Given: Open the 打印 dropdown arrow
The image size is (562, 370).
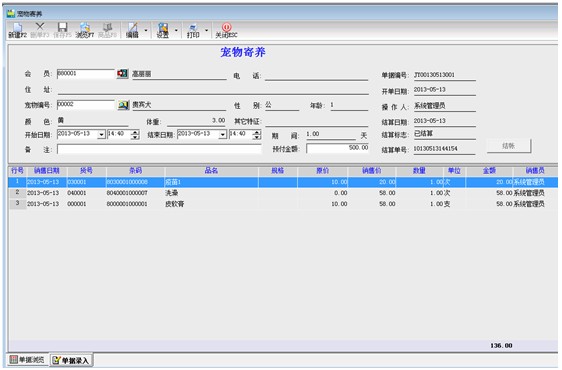Looking at the screenshot, I should pos(206,31).
